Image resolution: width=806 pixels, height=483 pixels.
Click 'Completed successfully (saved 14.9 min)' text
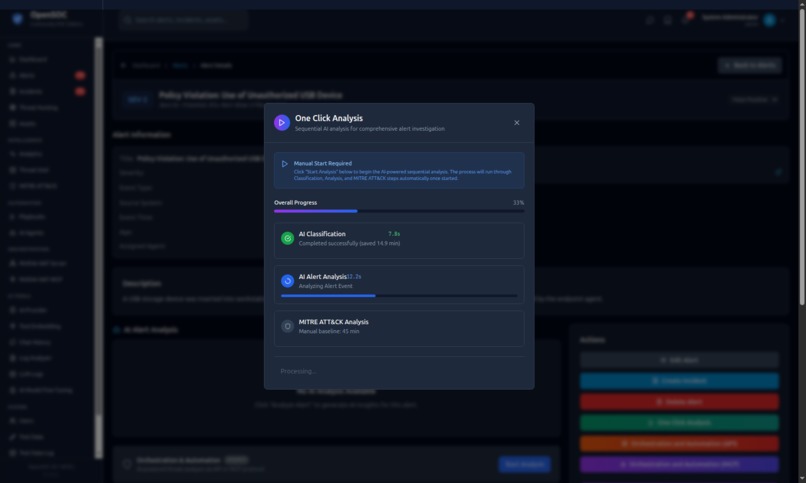coord(349,244)
